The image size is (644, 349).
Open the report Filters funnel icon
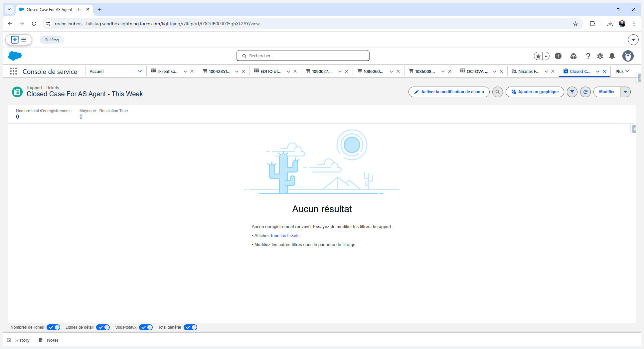pyautogui.click(x=572, y=92)
